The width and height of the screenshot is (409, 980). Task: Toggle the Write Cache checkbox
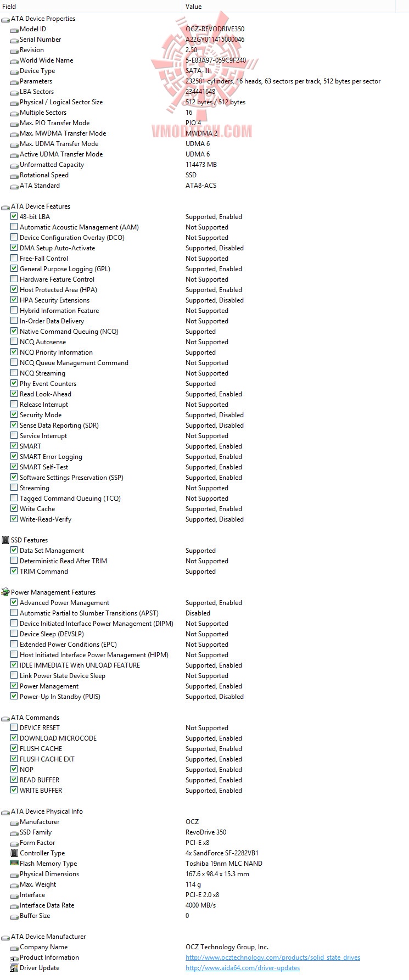14,508
